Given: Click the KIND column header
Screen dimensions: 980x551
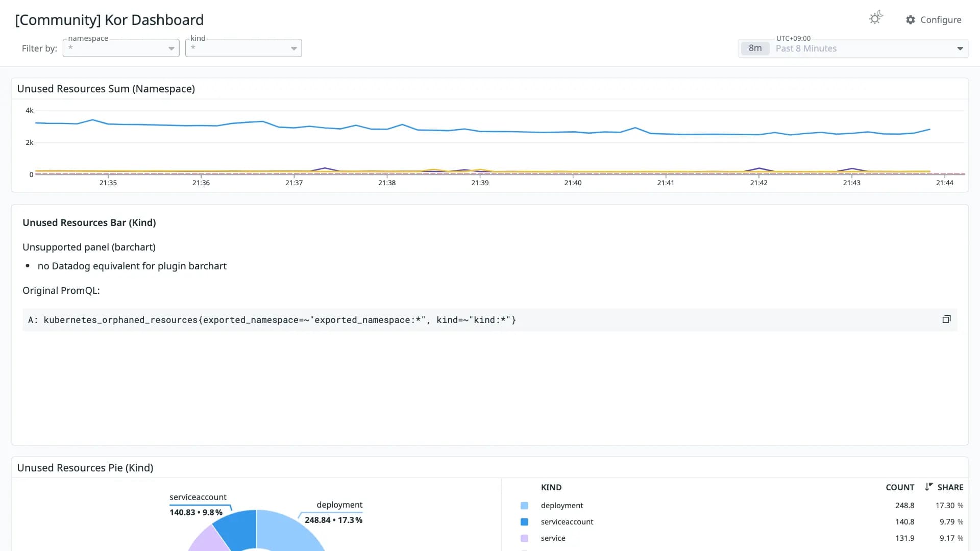Looking at the screenshot, I should tap(551, 487).
